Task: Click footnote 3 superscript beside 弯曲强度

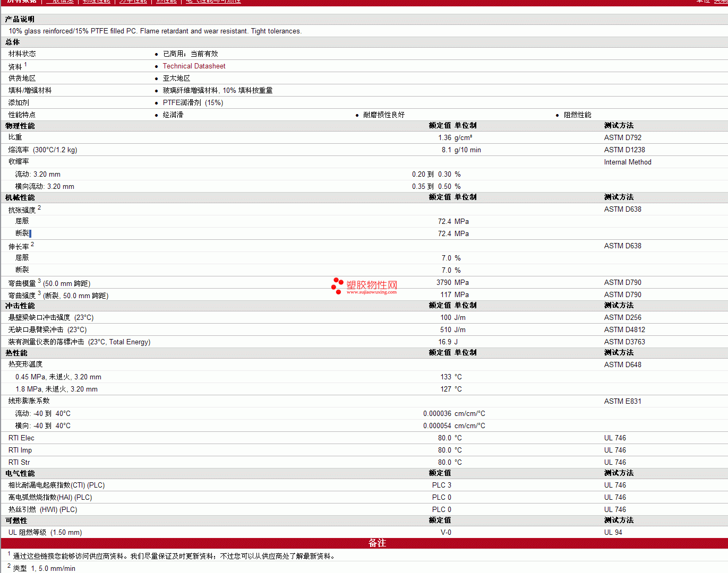Action: (39, 293)
